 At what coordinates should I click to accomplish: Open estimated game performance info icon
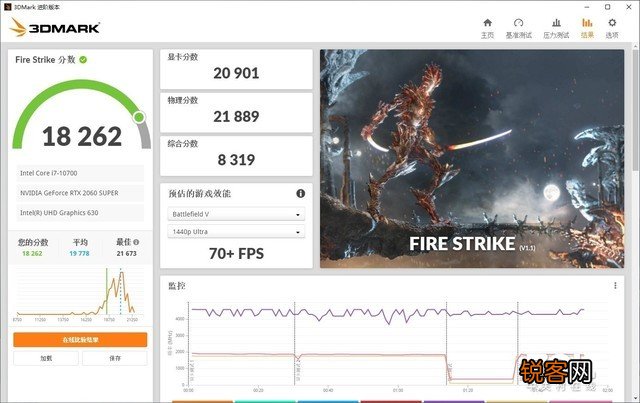300,194
